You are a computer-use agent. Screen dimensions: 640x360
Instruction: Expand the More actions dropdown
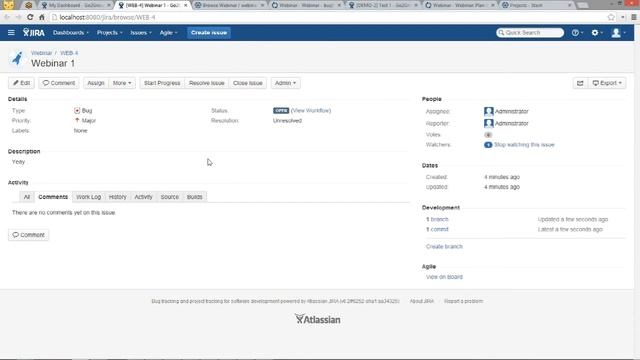(x=122, y=83)
